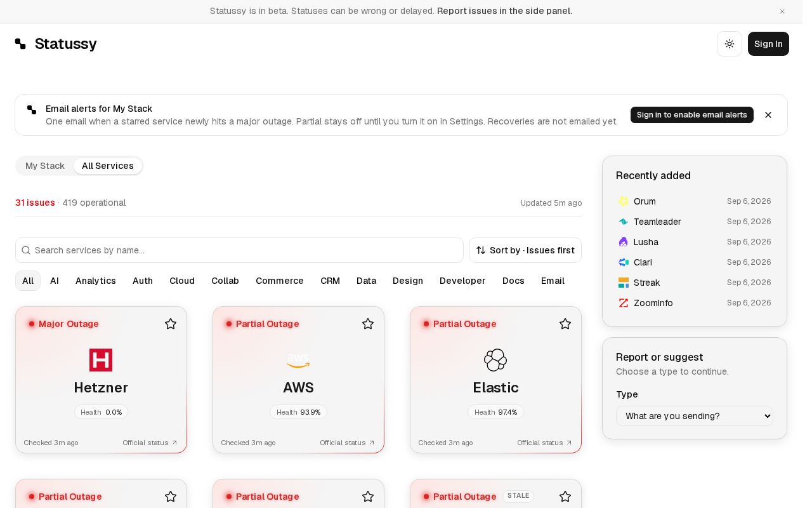Click the Statussy brand name

65,44
